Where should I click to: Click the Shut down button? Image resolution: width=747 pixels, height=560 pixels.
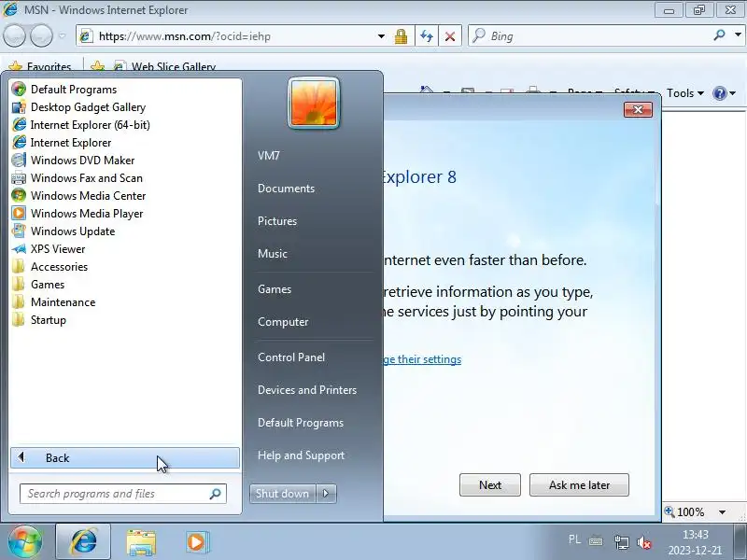coord(283,494)
